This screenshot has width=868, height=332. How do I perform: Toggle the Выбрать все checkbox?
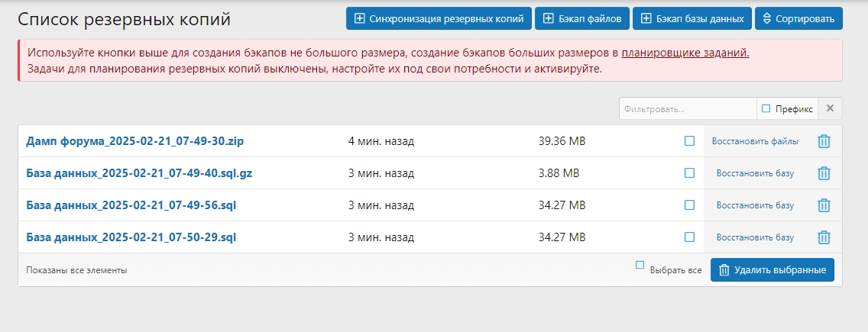tap(640, 266)
